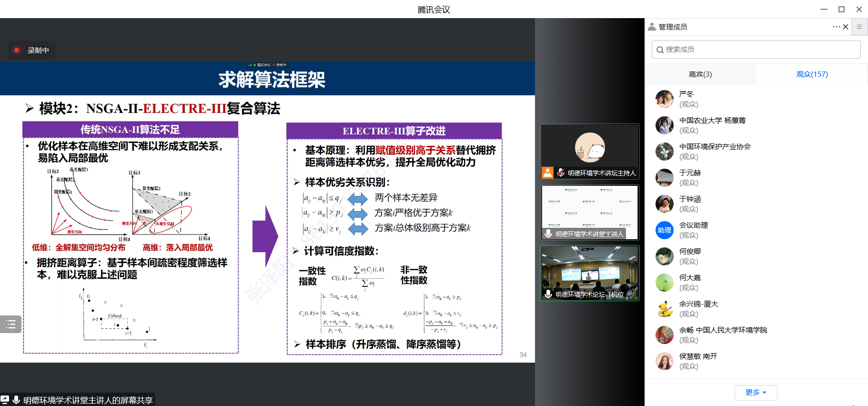Click microphone icon on 明德环境学术讲堂主讲人 tile
The height and width of the screenshot is (406, 868).
[x=548, y=233]
